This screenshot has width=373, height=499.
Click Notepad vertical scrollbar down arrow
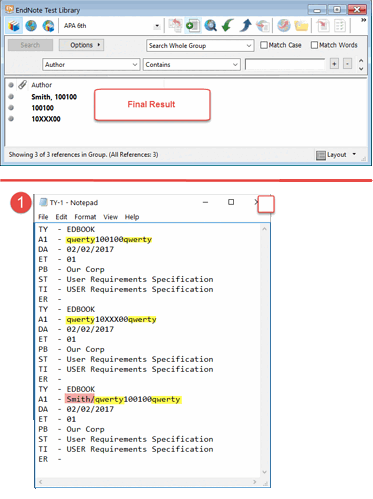[264, 472]
